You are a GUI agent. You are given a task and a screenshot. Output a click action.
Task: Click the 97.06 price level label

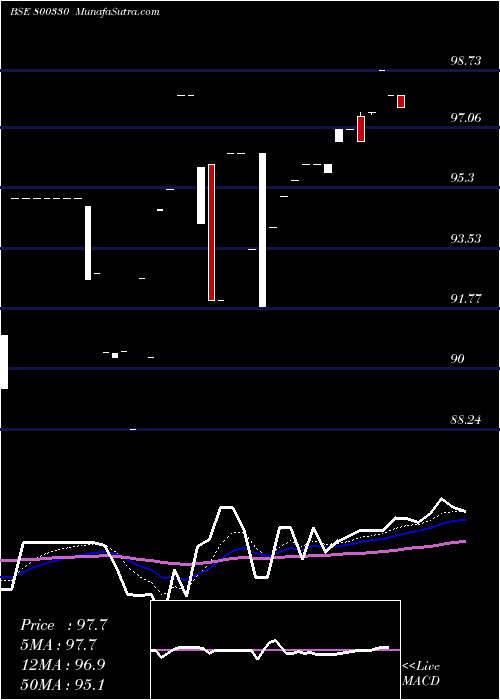pos(466,118)
